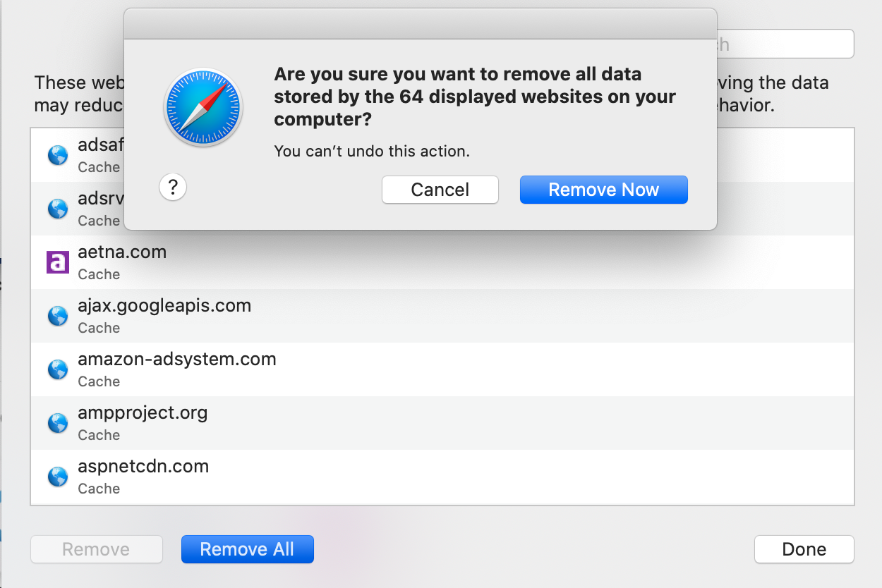Open help with the question mark button
Viewport: 882px width, 588px height.
(173, 188)
